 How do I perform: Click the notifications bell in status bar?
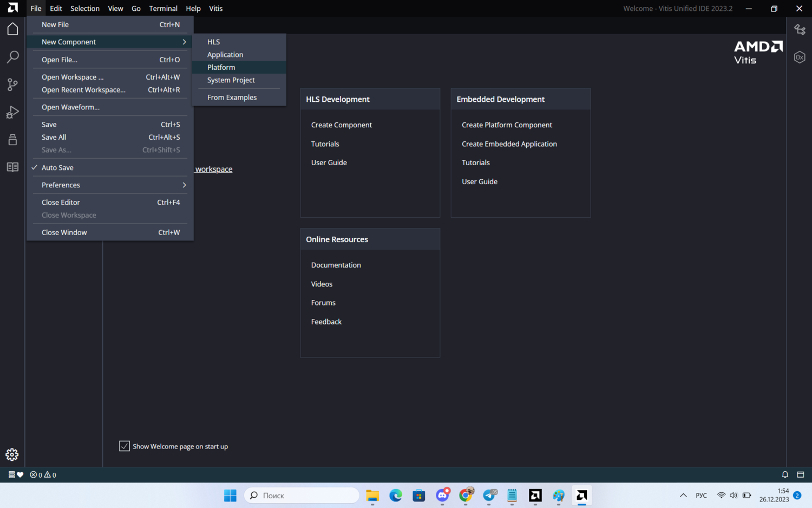pyautogui.click(x=785, y=474)
